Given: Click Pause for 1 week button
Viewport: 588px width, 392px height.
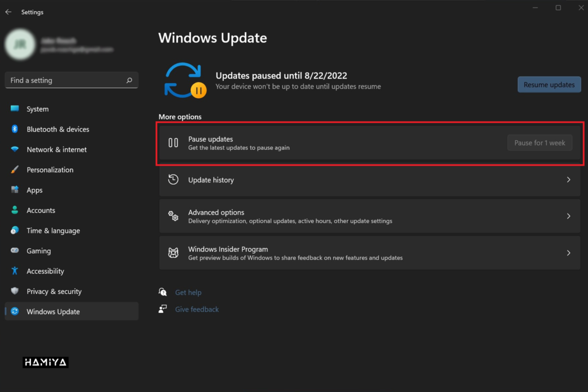Looking at the screenshot, I should [x=540, y=143].
